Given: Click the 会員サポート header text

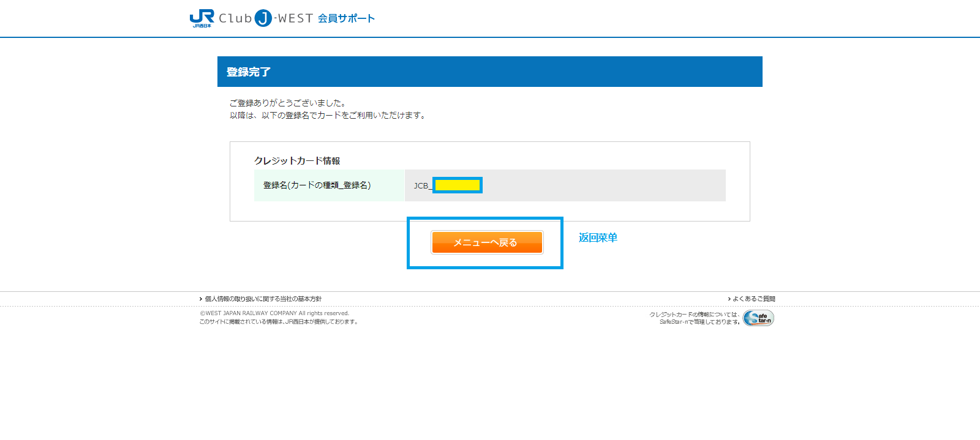Looking at the screenshot, I should (346, 18).
